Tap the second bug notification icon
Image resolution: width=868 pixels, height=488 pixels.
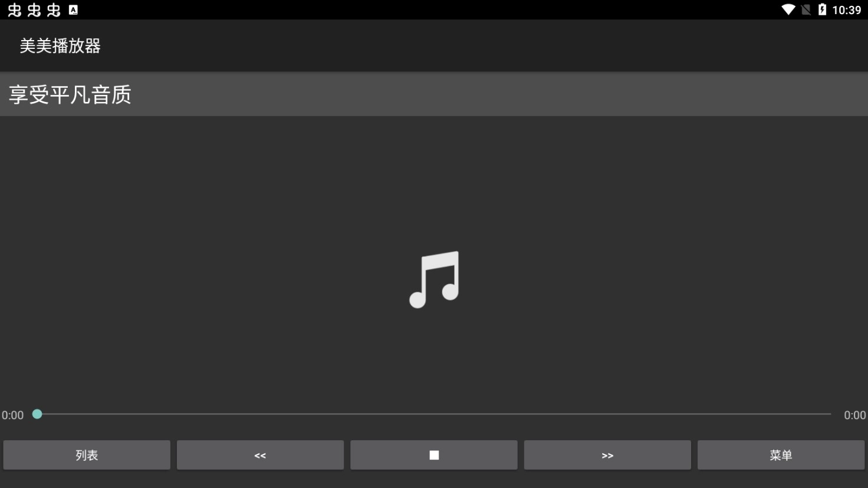click(34, 10)
